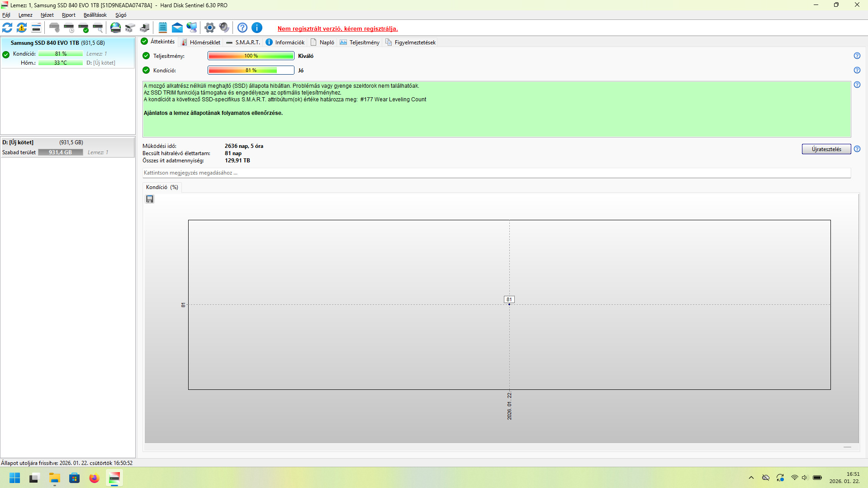This screenshot has width=868, height=488.
Task: Save the Kondíció chart with floppy icon
Action: click(150, 199)
